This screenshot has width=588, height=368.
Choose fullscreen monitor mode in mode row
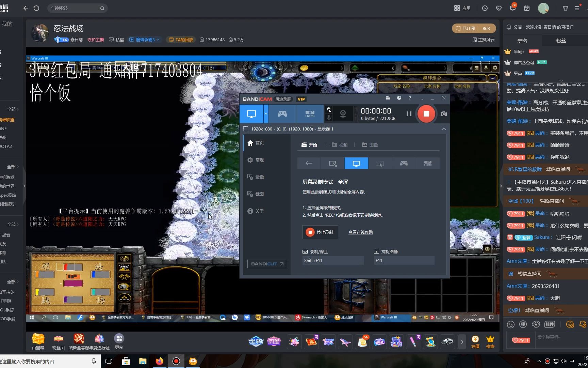click(356, 163)
